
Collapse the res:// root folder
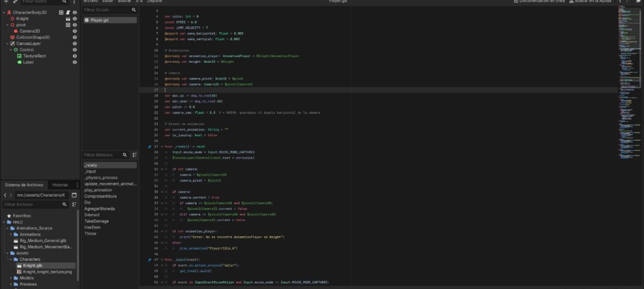[x=4, y=222]
